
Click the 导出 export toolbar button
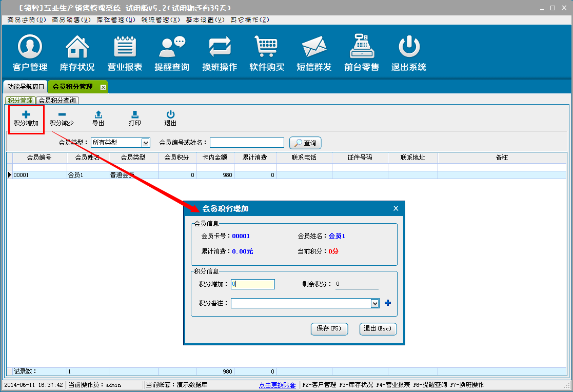98,119
